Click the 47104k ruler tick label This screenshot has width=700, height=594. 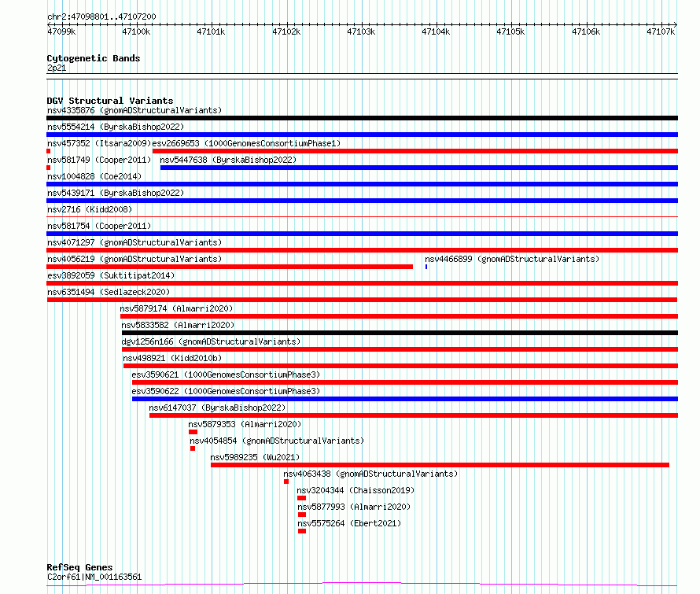(x=436, y=31)
